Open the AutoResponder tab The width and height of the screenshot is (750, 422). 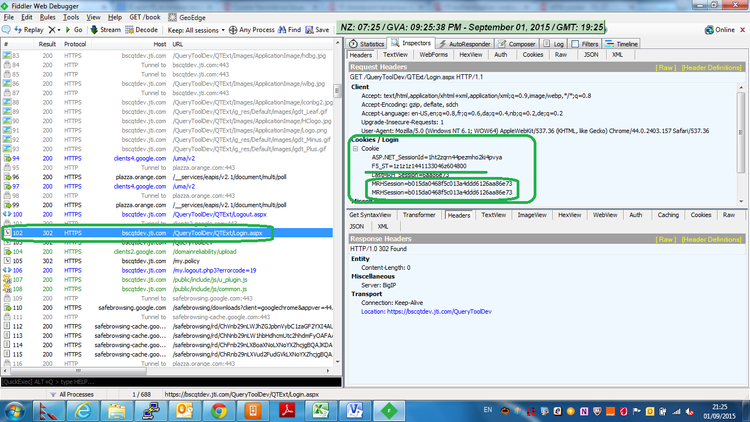pyautogui.click(x=465, y=44)
